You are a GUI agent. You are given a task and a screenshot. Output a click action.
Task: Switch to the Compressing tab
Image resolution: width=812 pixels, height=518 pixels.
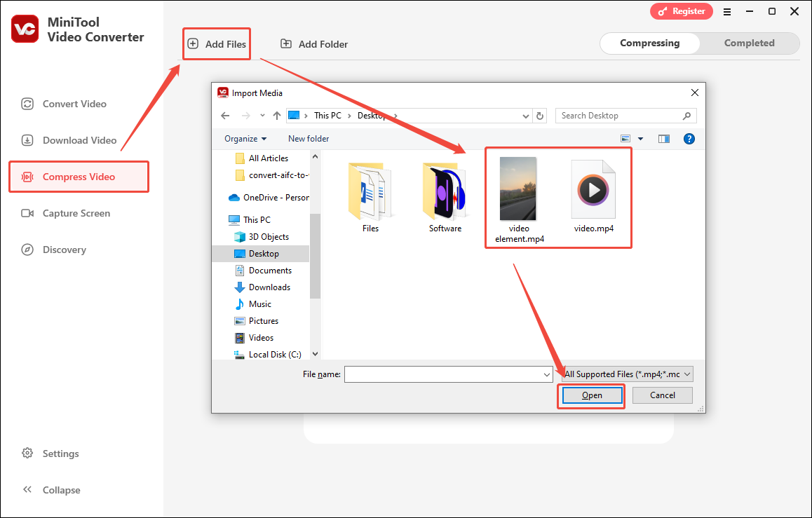pyautogui.click(x=649, y=43)
